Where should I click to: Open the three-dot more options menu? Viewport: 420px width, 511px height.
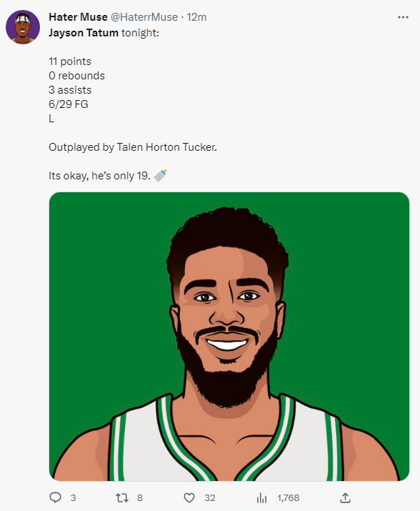point(403,17)
